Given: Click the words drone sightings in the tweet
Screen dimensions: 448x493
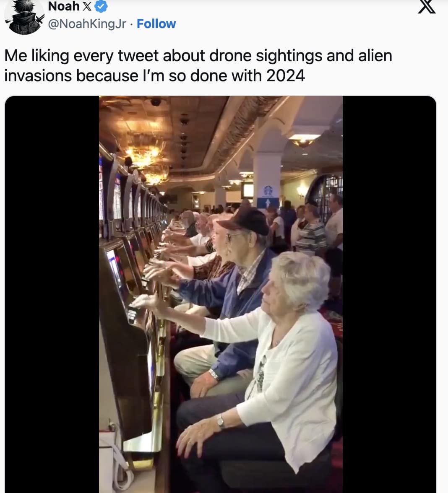Looking at the screenshot, I should (x=266, y=56).
